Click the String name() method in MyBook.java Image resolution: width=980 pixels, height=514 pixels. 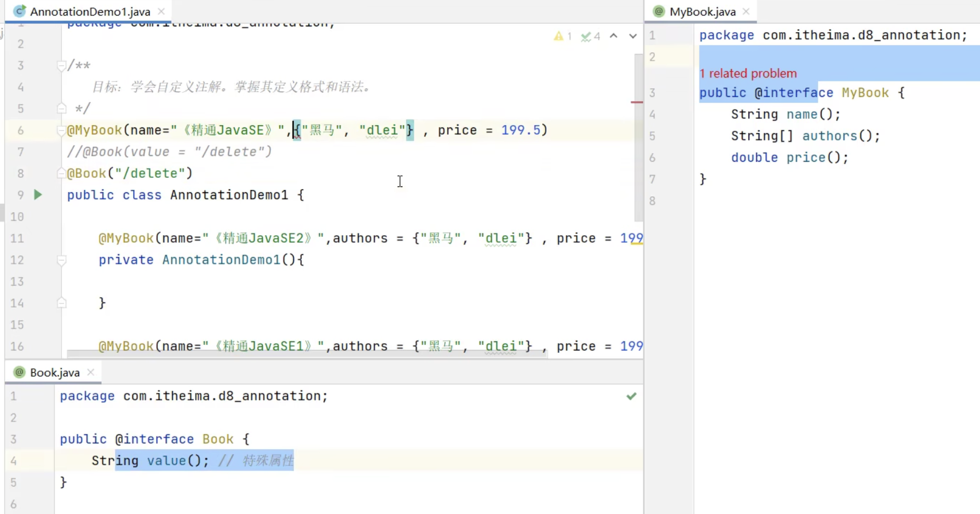pos(785,115)
